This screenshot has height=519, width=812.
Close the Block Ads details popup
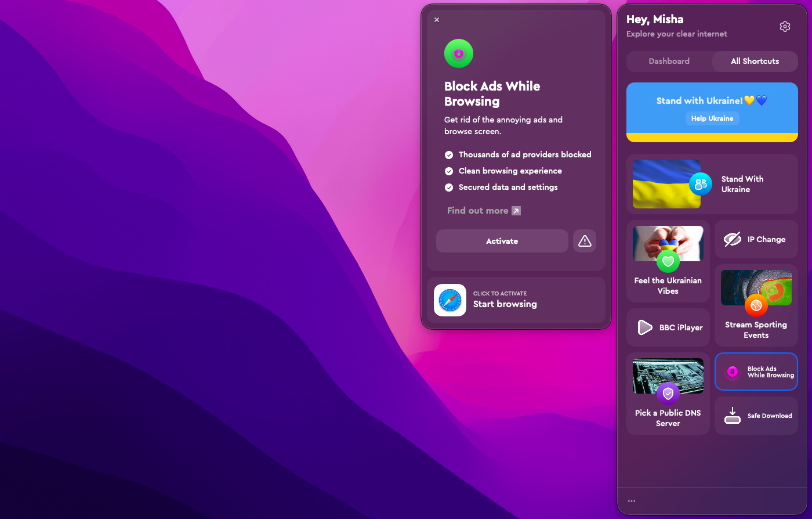[x=437, y=20]
